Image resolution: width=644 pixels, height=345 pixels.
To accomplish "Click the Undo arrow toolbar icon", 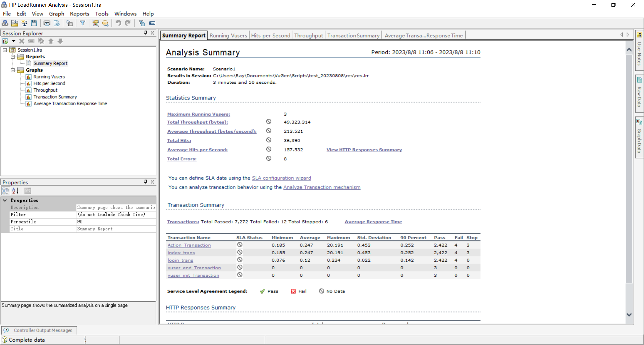I will (x=118, y=23).
